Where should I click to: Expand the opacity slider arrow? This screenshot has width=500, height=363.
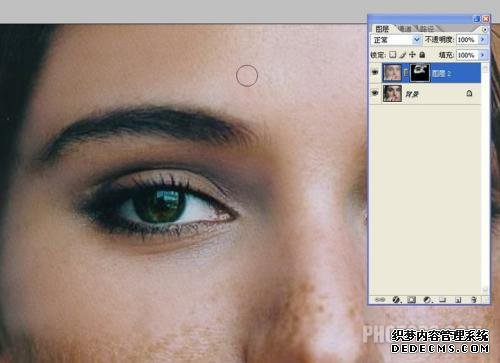pyautogui.click(x=482, y=40)
